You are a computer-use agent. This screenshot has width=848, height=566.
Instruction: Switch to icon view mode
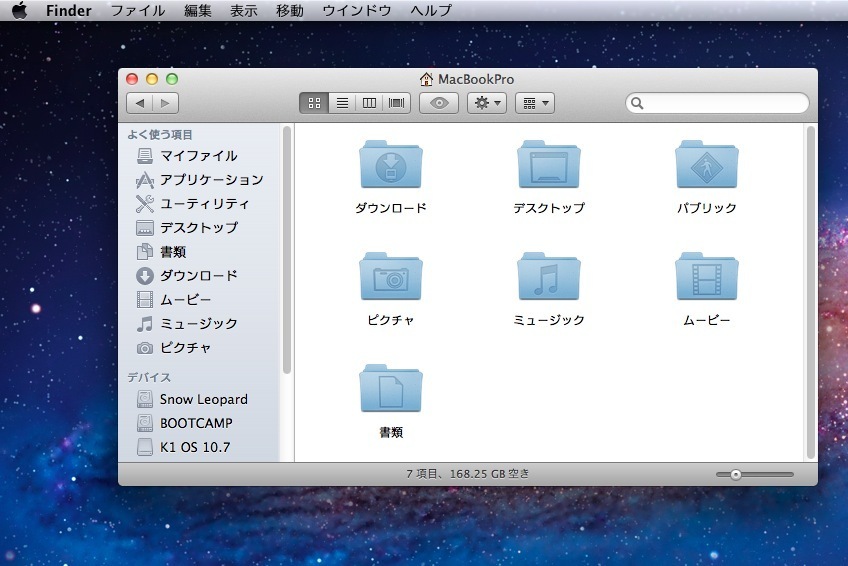coord(314,103)
